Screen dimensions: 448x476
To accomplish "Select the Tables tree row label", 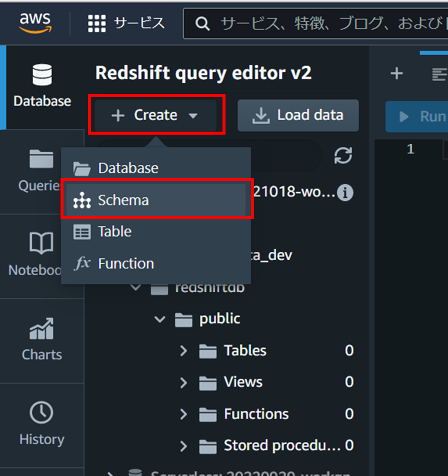I will point(245,351).
